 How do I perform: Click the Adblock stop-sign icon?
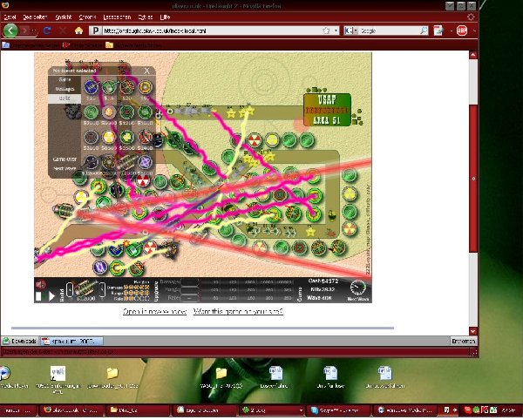pos(462,30)
